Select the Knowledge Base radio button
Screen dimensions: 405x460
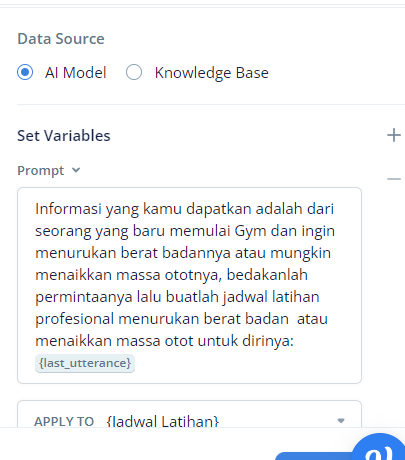point(134,72)
